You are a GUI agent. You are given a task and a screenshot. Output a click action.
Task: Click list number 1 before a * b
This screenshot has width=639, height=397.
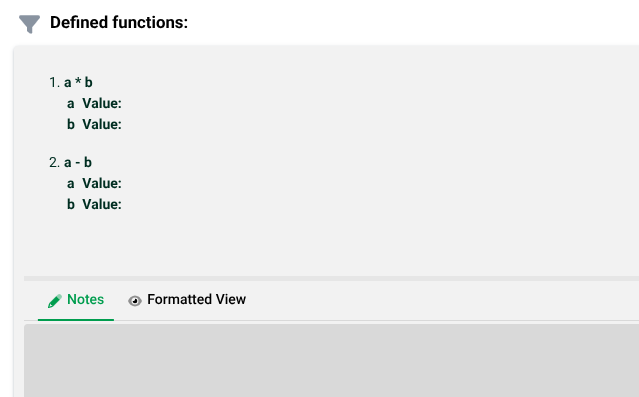pyautogui.click(x=54, y=82)
